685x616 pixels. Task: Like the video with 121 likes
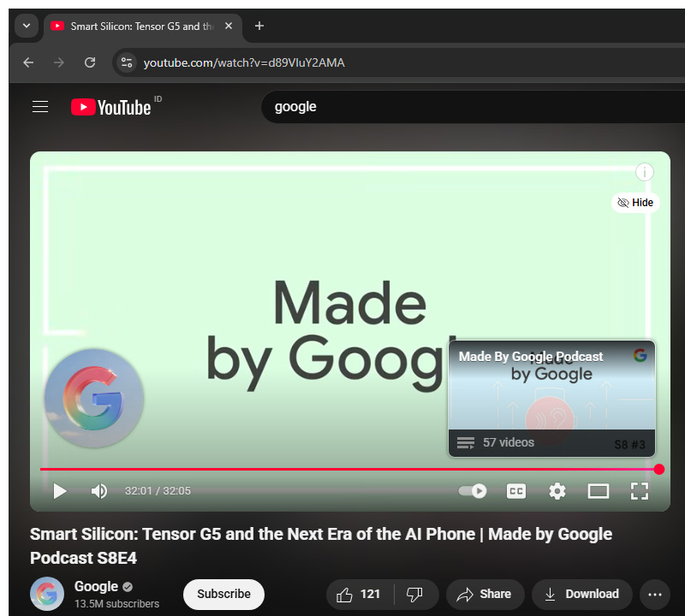[x=360, y=594]
